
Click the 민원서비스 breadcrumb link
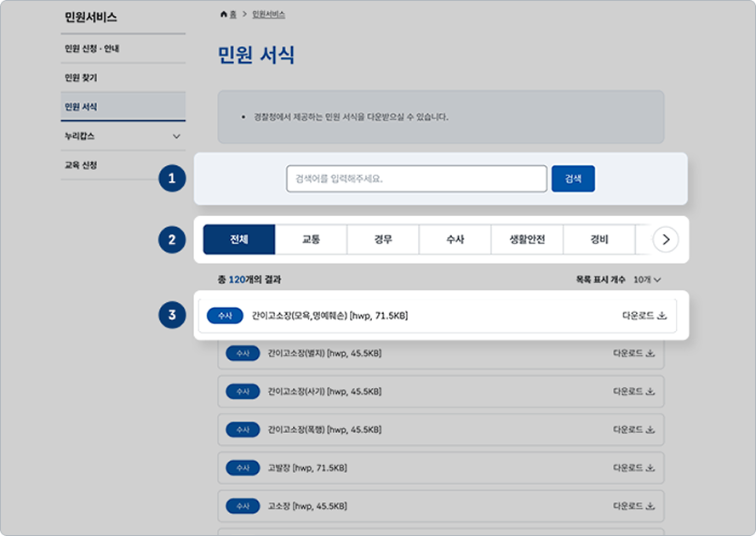268,14
